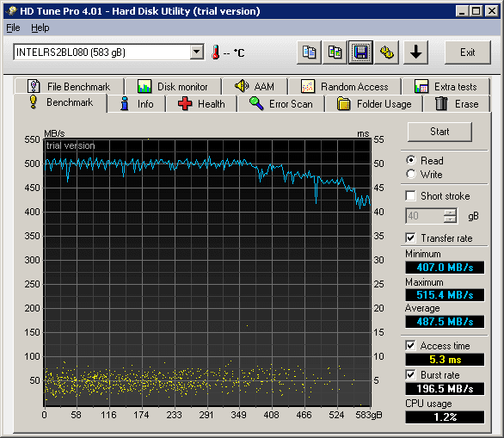The width and height of the screenshot is (504, 438).
Task: Click the down arrow toolbar icon
Action: tap(415, 52)
